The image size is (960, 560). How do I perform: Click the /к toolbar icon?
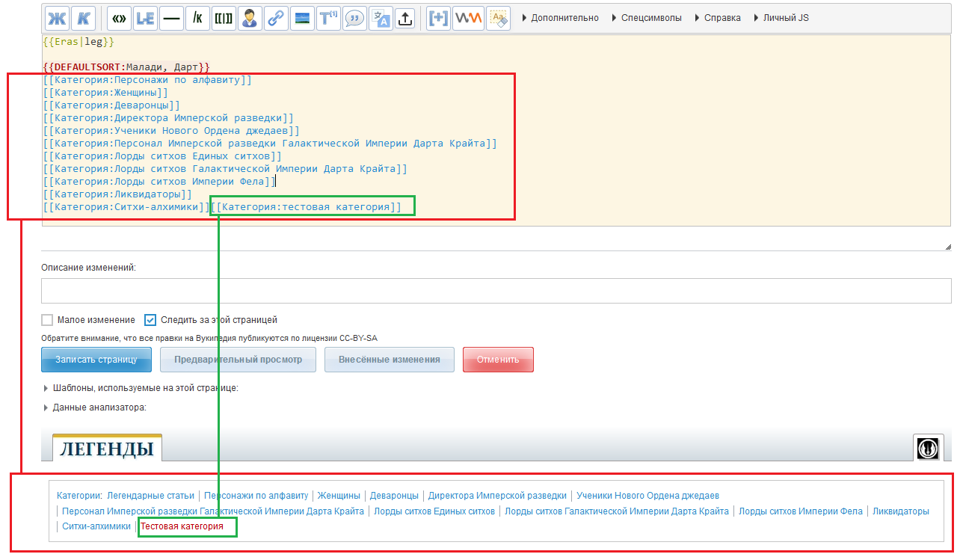pyautogui.click(x=197, y=19)
